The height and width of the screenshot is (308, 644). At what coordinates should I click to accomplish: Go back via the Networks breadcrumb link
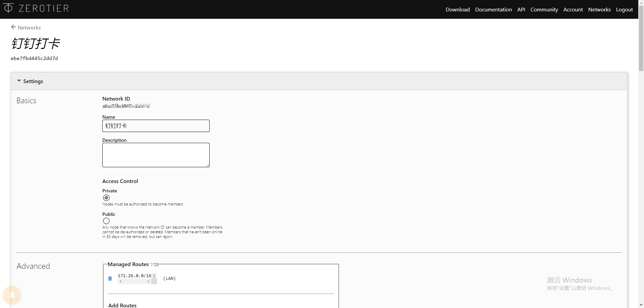(29, 27)
